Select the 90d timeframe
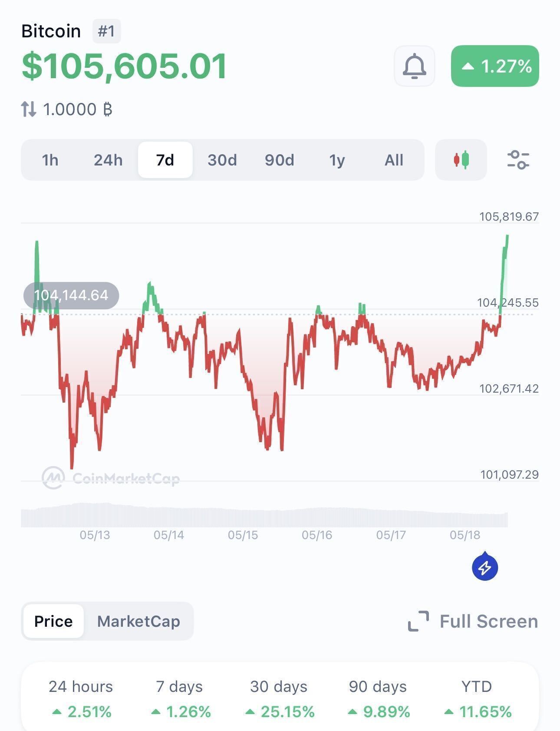Image resolution: width=560 pixels, height=731 pixels. (x=280, y=160)
